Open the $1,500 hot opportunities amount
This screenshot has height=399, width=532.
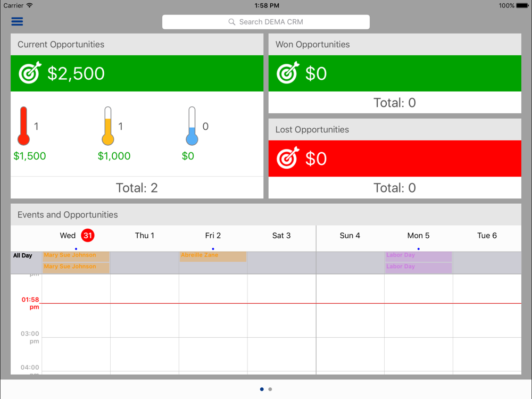[x=30, y=156]
